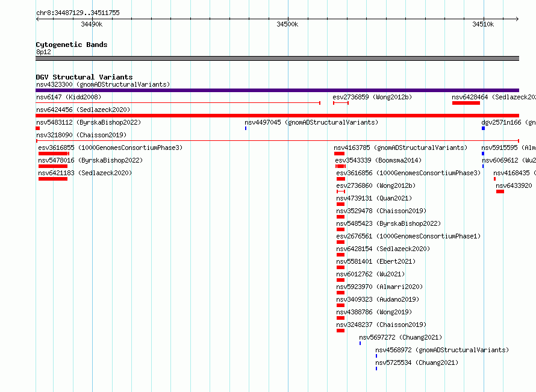Click the red bar under nsv6433920
Screen dimensions: 536x392
pos(500,191)
